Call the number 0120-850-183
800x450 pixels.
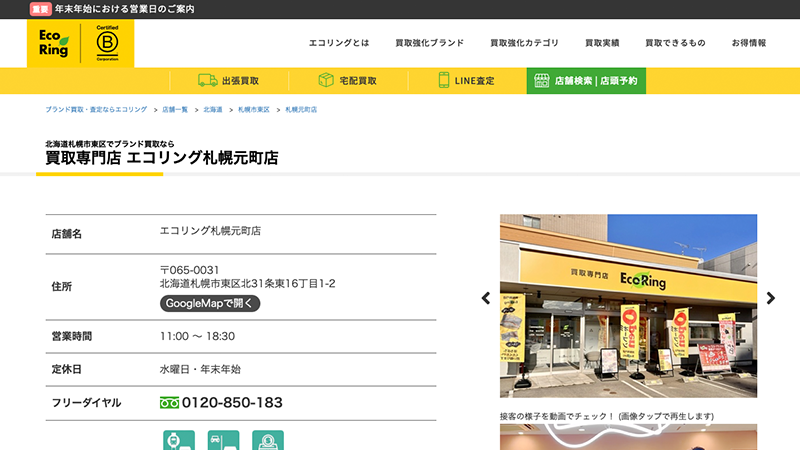tap(232, 403)
